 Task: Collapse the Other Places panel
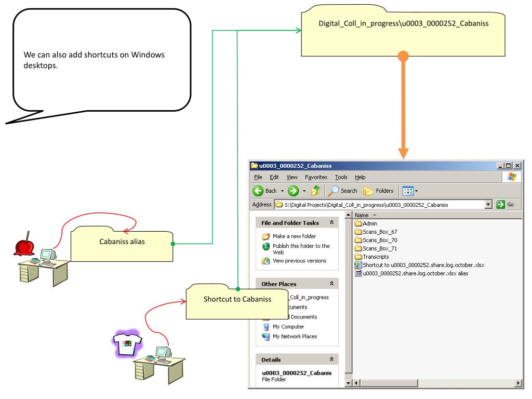click(x=331, y=284)
